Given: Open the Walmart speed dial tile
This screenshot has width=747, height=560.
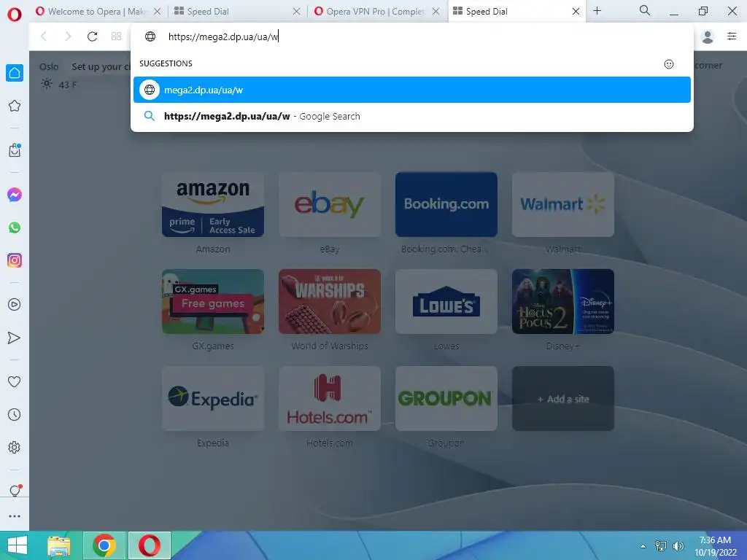Looking at the screenshot, I should pos(563,204).
